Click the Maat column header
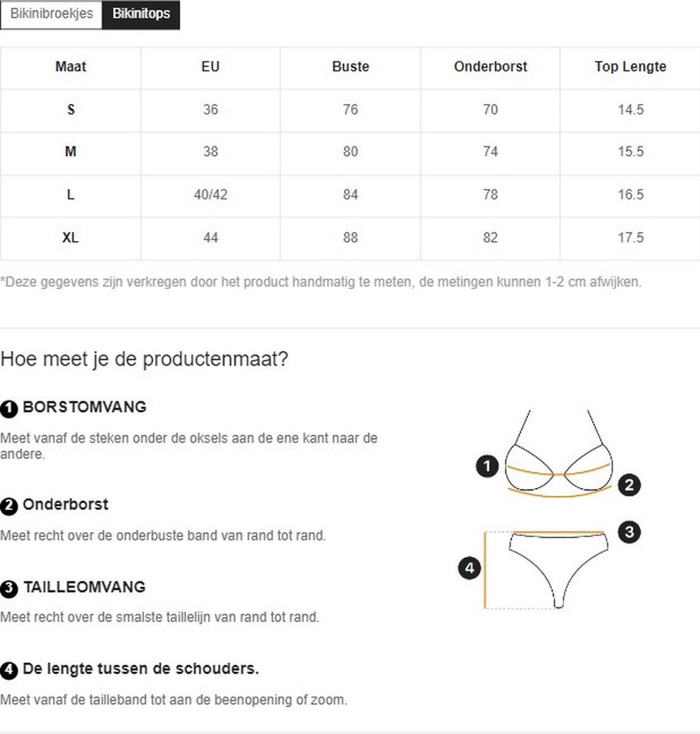700x734 pixels. 70,67
